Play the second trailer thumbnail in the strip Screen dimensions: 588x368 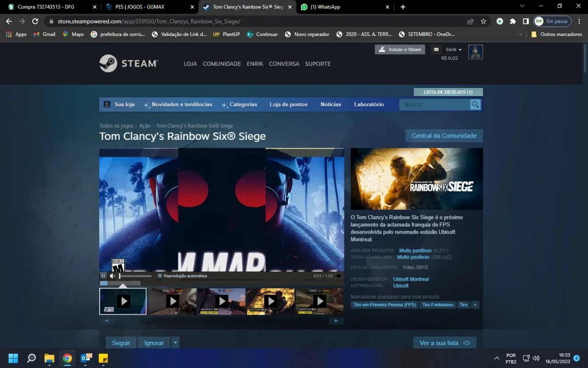(x=172, y=301)
